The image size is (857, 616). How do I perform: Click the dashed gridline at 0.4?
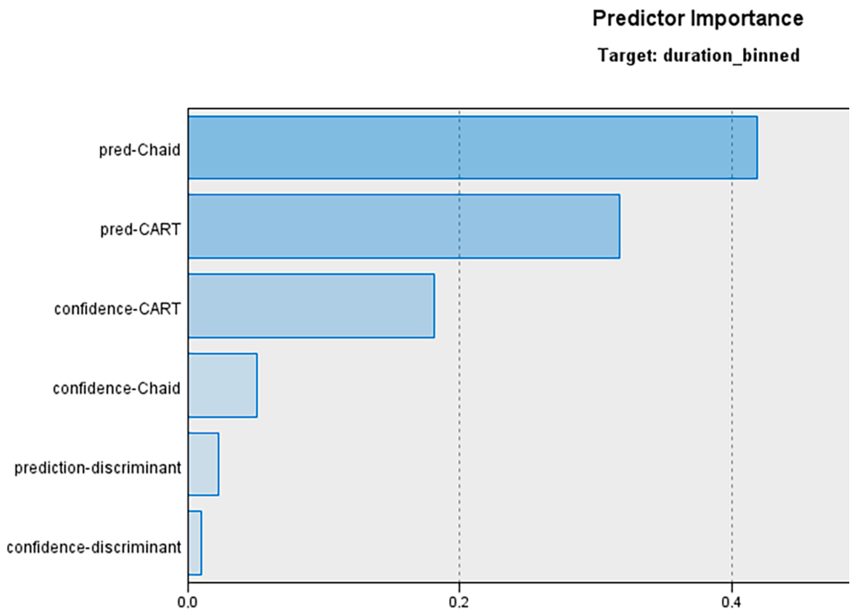pos(732,378)
